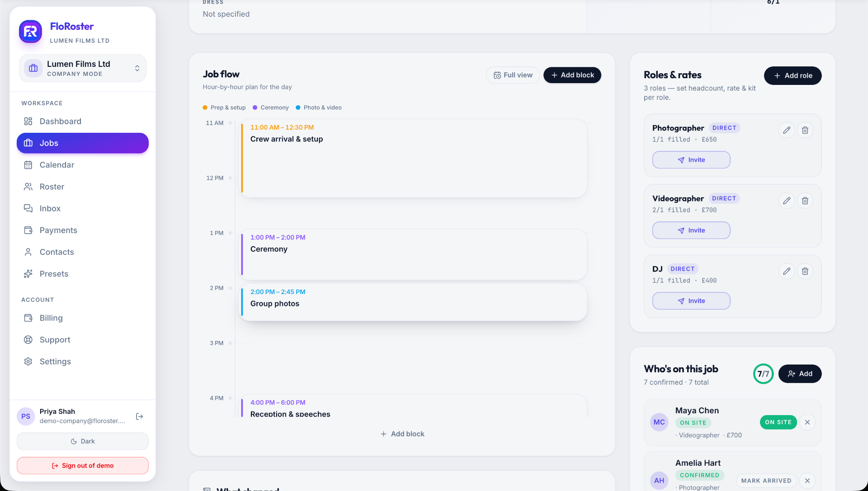Open the Reception & speeches block

pos(413,406)
